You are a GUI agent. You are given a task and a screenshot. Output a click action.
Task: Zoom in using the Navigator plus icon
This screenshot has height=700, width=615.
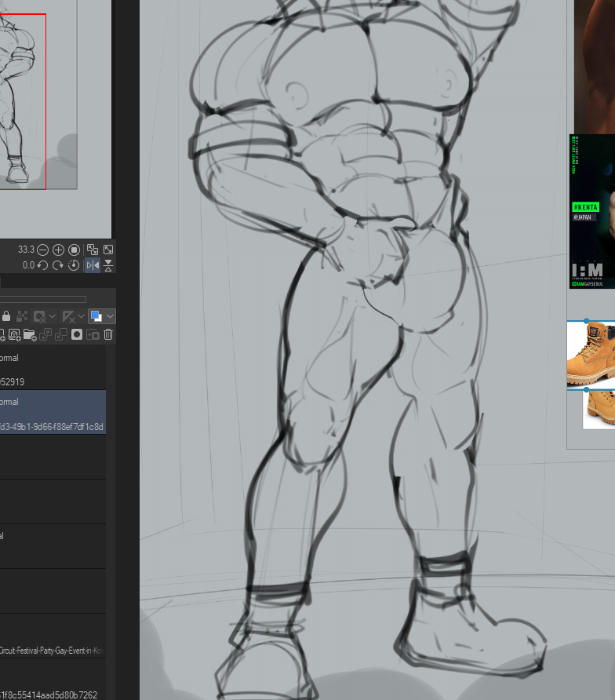tap(58, 250)
